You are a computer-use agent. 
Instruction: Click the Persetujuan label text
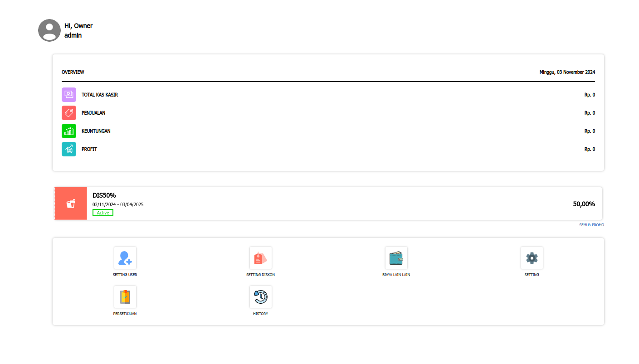click(x=125, y=314)
